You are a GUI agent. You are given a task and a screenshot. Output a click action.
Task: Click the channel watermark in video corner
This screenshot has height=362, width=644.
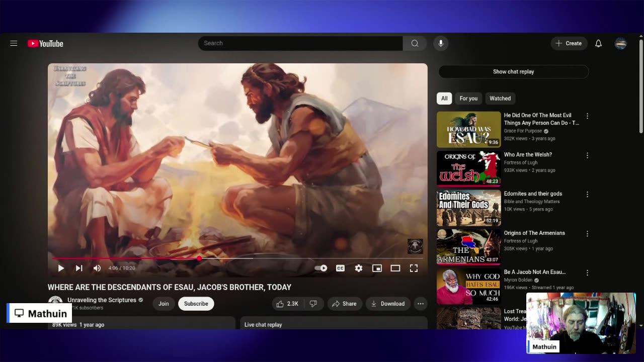click(415, 246)
